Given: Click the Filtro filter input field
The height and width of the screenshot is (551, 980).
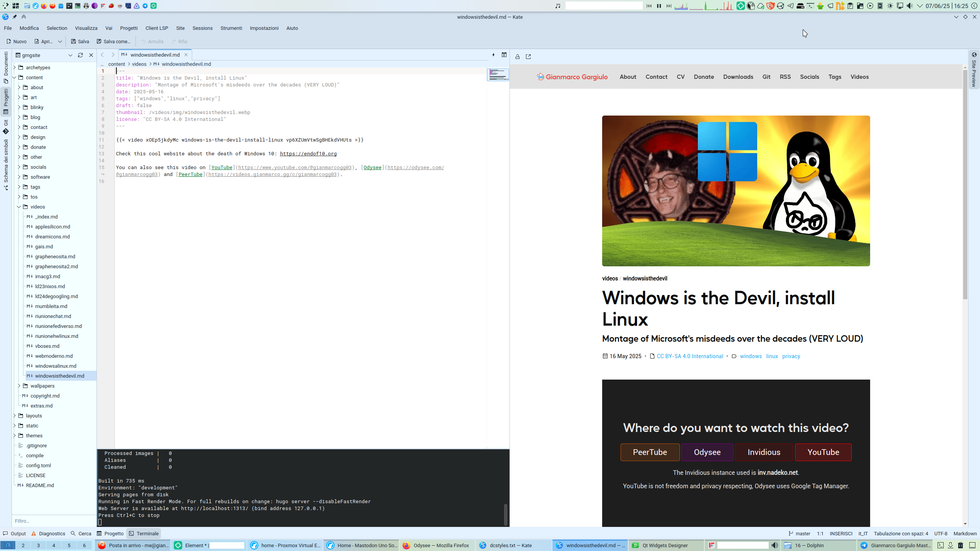Looking at the screenshot, I should [54, 521].
